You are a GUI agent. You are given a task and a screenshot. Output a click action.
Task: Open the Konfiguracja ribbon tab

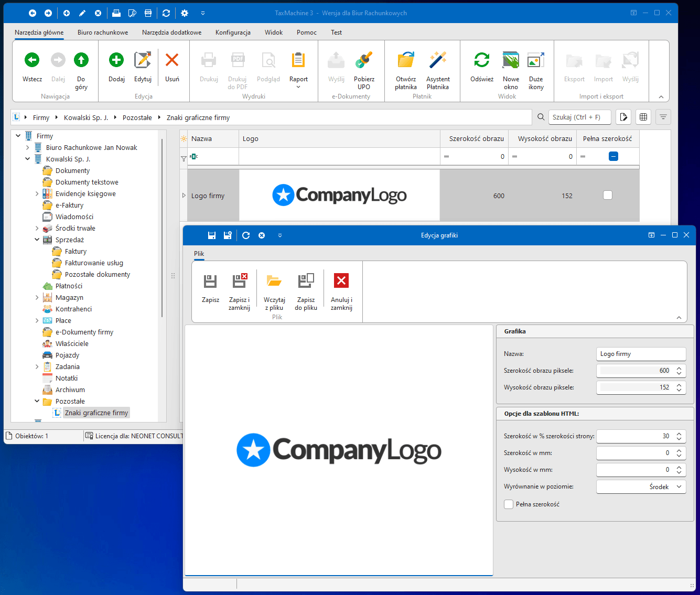233,33
